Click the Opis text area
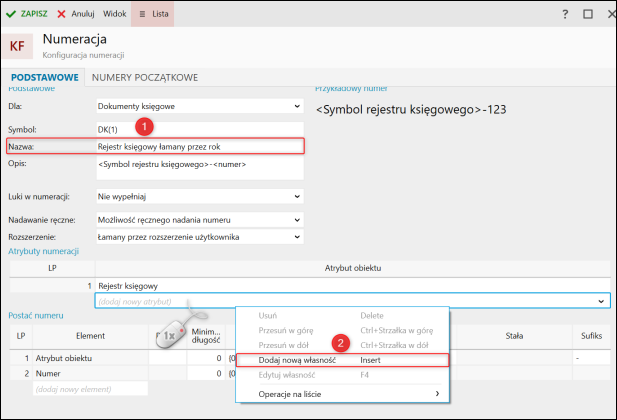 coord(200,168)
